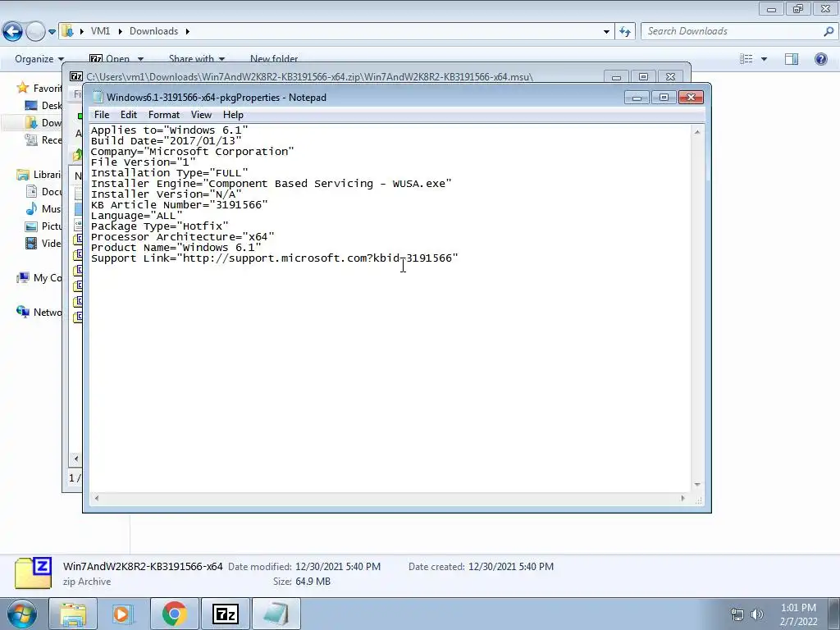Click the 7-Zip window path title bar
This screenshot has width=840, height=630.
coord(309,76)
